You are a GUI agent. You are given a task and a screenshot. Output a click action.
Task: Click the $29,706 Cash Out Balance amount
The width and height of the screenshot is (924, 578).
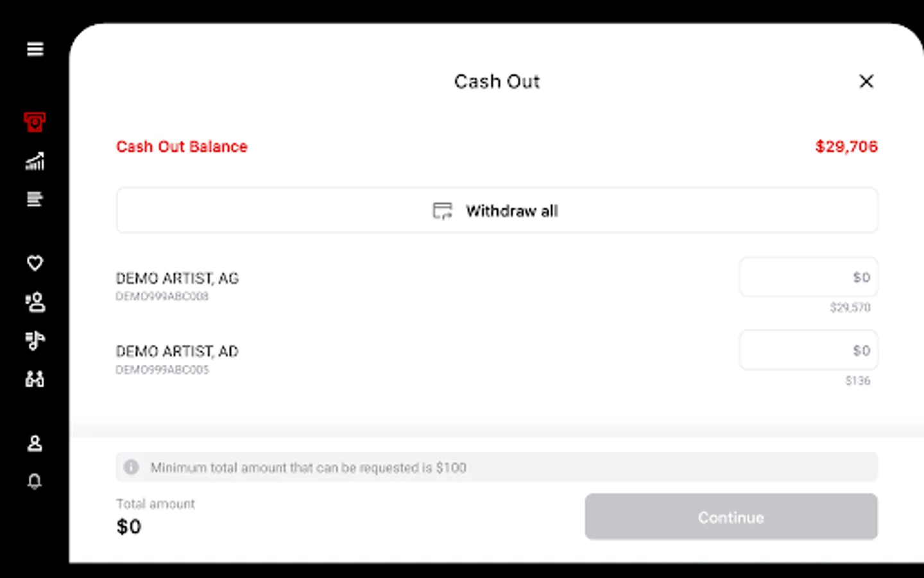point(846,147)
